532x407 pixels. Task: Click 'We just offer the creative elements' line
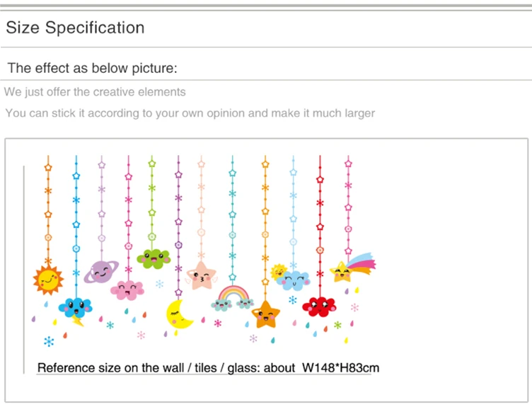tap(95, 91)
